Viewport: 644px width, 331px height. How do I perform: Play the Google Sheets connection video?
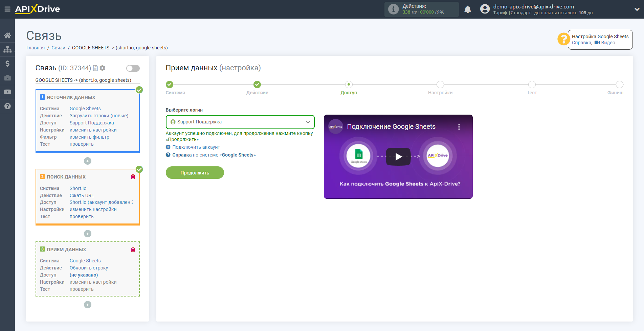[398, 157]
